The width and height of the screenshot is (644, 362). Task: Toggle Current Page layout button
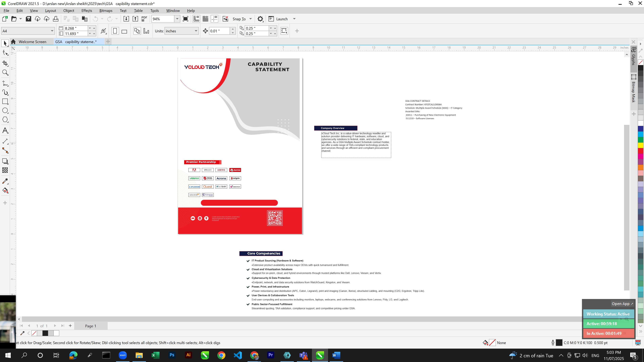(146, 31)
